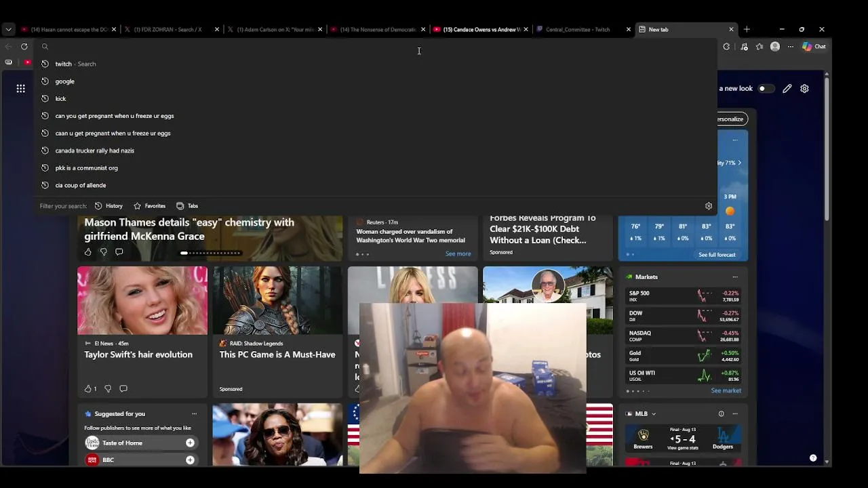868x488 pixels.
Task: Follow BBC with plus button
Action: [x=190, y=460]
